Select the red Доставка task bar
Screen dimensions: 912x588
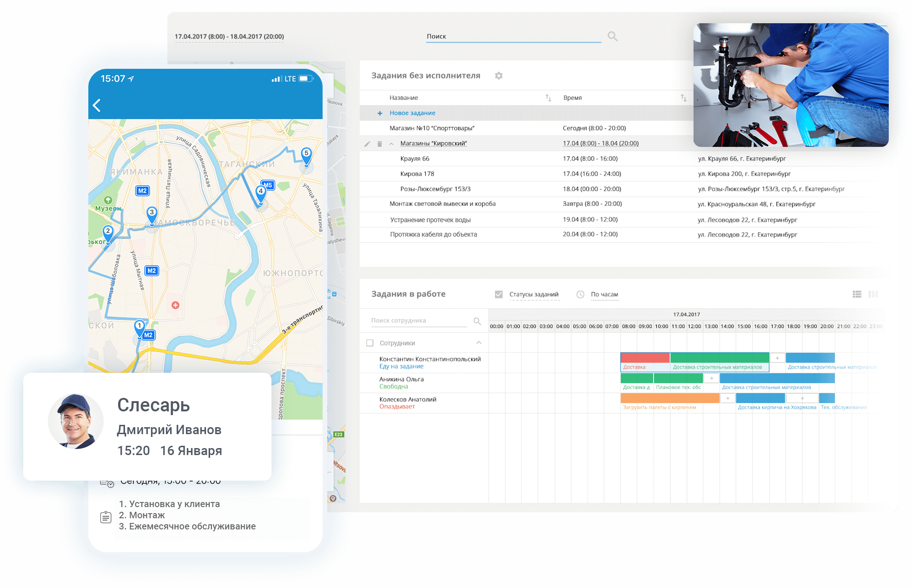[645, 357]
